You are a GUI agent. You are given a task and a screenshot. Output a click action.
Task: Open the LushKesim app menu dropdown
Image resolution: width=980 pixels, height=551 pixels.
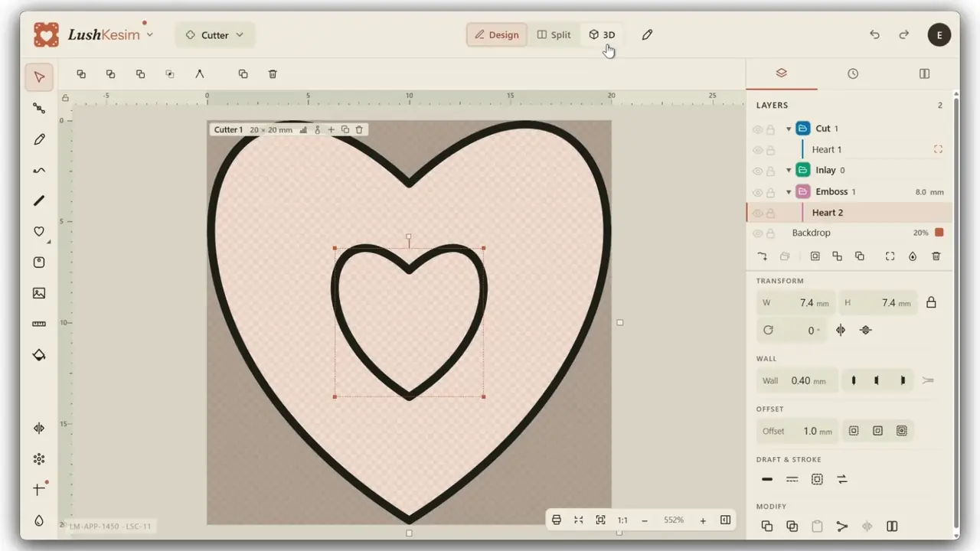tap(149, 34)
